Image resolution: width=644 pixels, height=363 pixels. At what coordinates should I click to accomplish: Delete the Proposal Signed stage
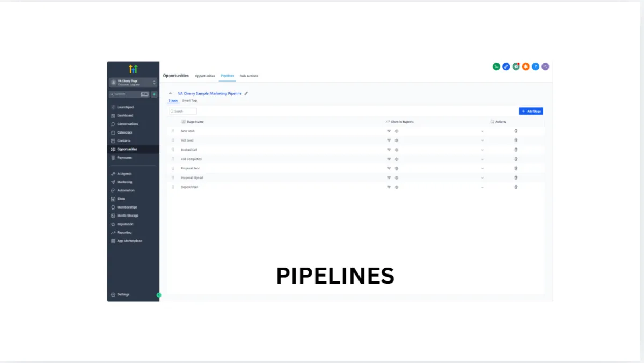click(516, 177)
